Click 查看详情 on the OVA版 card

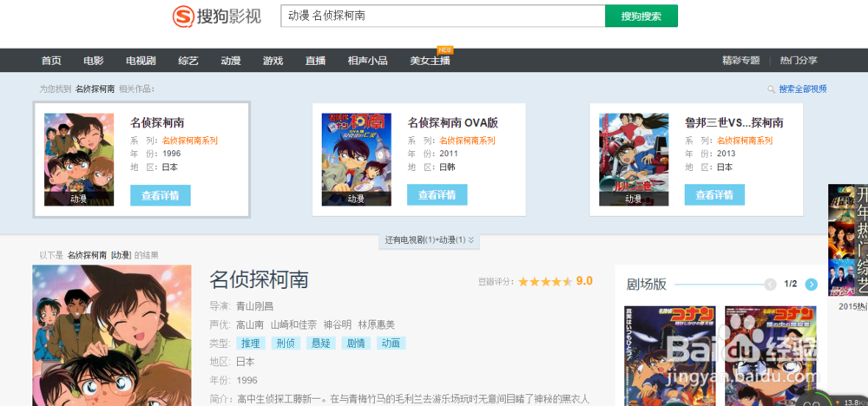(437, 195)
